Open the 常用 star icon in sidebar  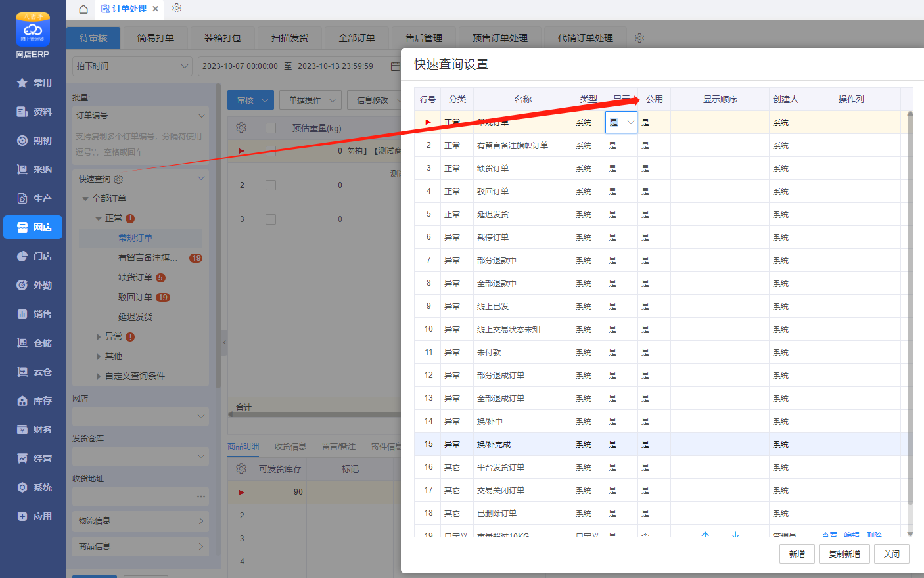click(22, 83)
